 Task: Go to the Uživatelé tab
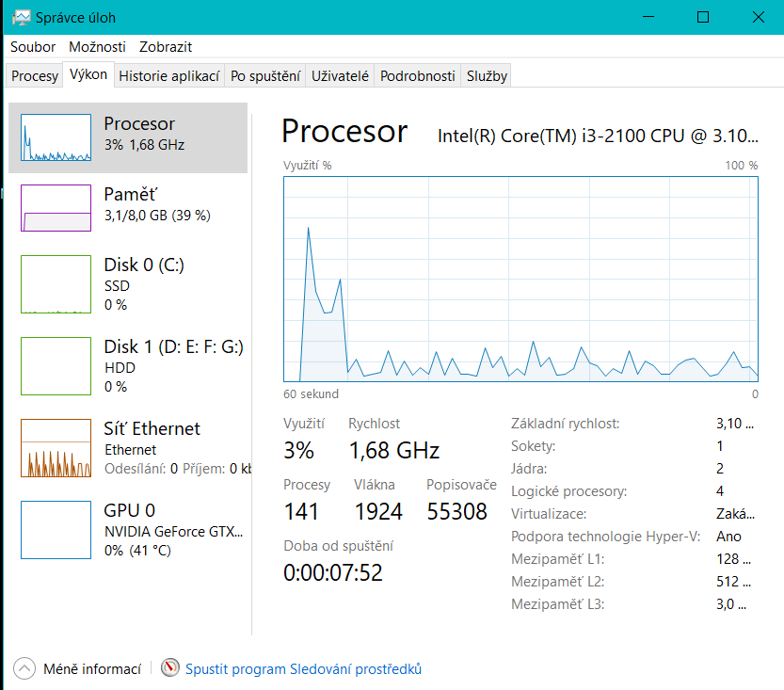pos(340,76)
